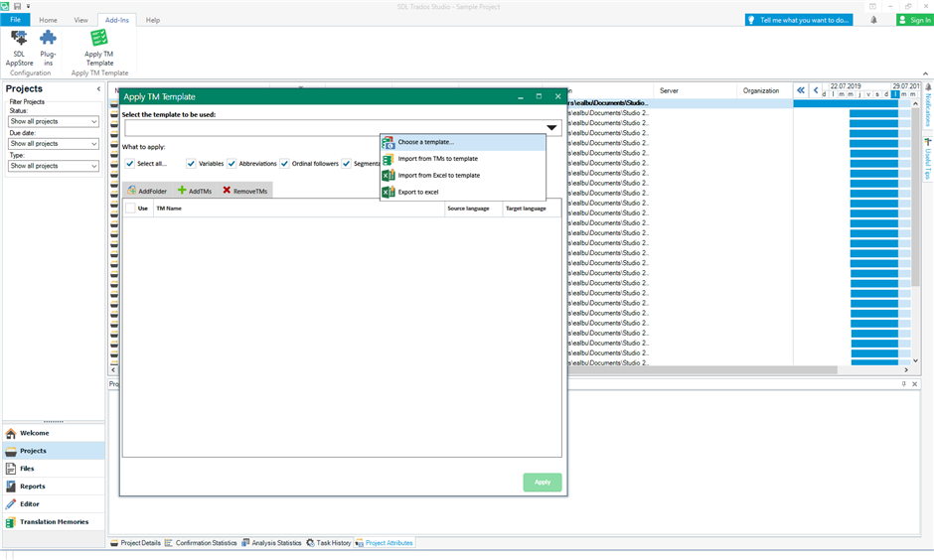
Task: Open the Project Details tab
Action: [136, 543]
